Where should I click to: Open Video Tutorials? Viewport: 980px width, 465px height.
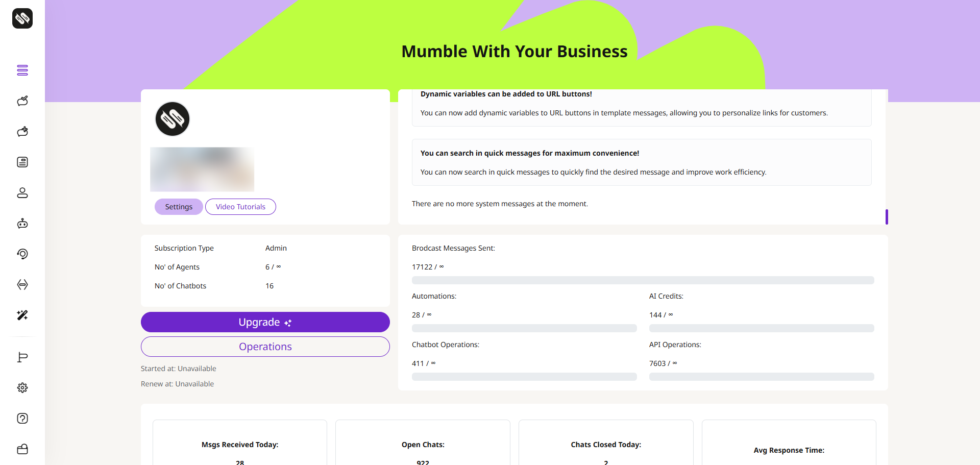pyautogui.click(x=240, y=207)
